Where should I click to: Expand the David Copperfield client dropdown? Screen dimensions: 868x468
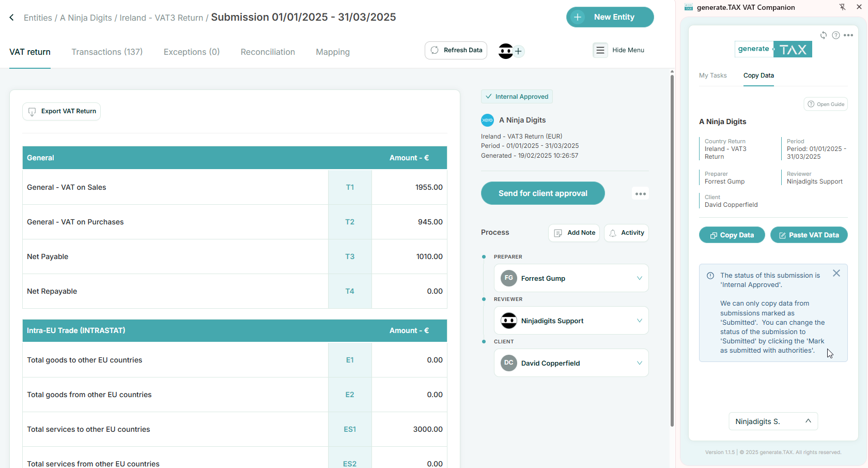(639, 363)
